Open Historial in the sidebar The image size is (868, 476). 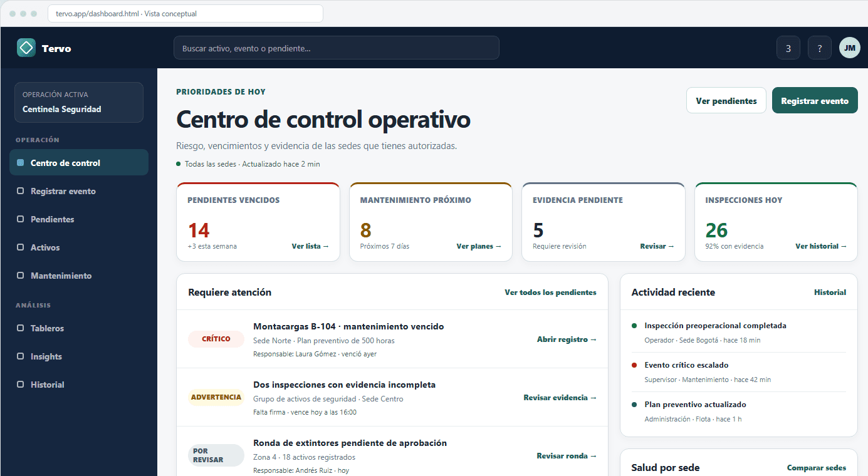tap(79, 385)
